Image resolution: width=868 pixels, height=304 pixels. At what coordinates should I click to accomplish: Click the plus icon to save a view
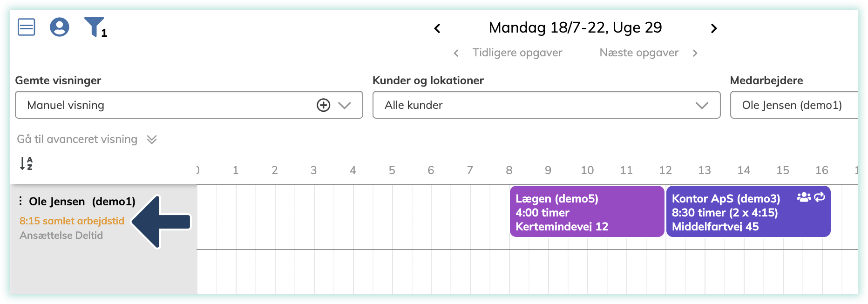point(323,105)
